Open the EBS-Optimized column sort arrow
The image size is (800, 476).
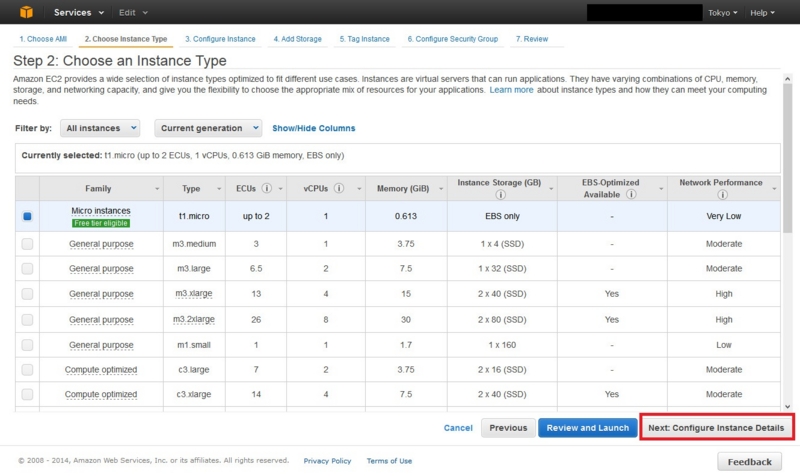(x=661, y=189)
